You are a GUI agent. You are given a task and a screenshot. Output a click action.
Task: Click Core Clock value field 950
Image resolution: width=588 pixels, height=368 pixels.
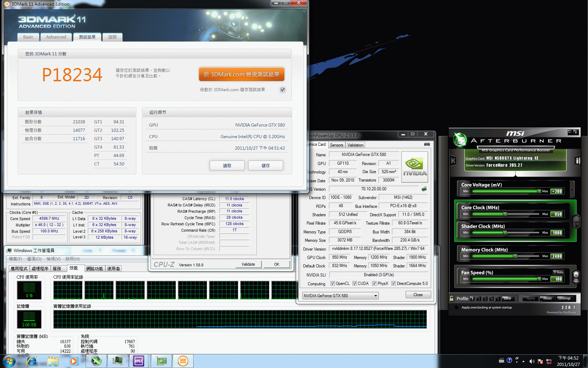[557, 214]
